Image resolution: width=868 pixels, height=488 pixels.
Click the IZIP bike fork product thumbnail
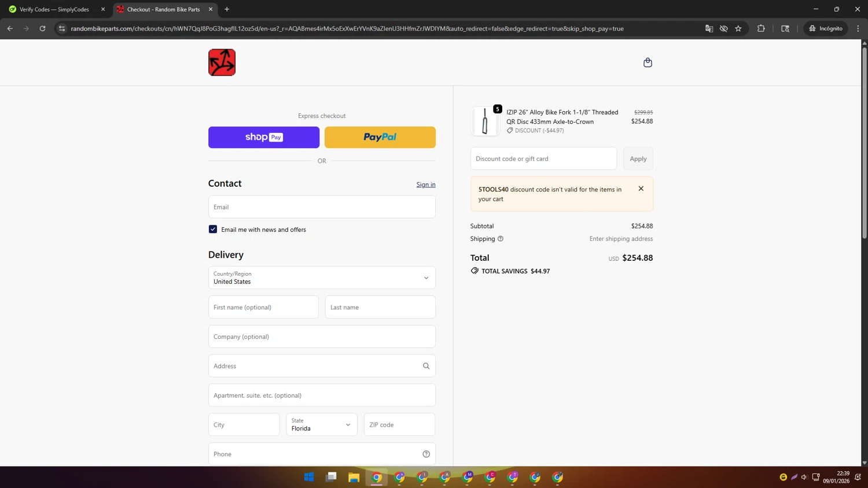(x=485, y=121)
